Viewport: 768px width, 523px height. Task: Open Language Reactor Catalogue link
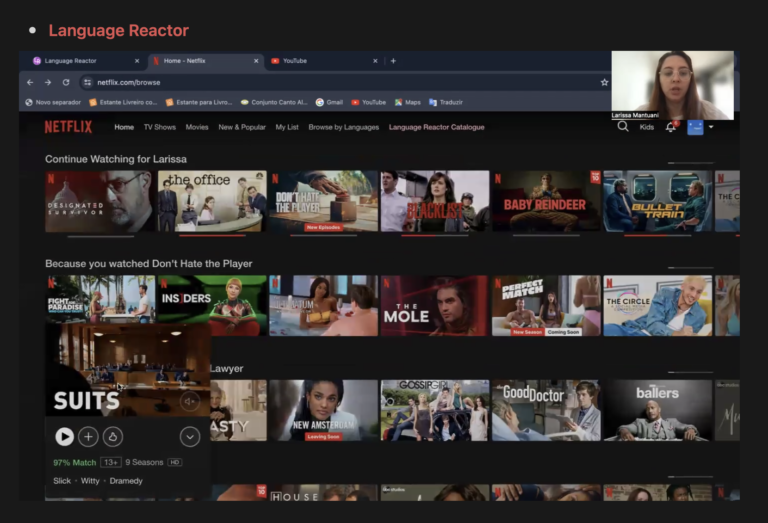(x=436, y=128)
